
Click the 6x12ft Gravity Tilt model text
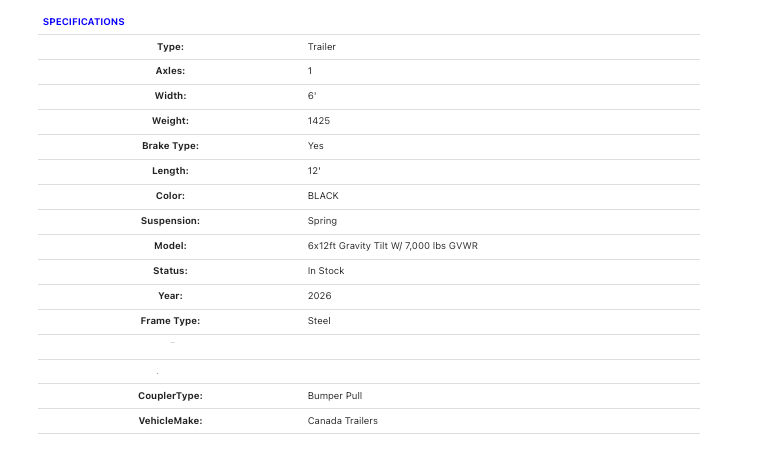[392, 246]
